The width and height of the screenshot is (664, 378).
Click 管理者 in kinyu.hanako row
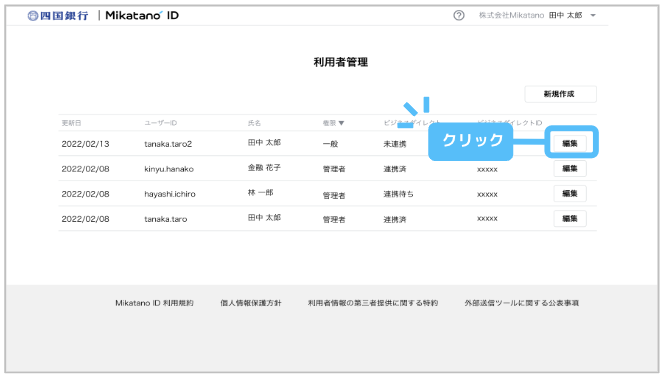[334, 169]
